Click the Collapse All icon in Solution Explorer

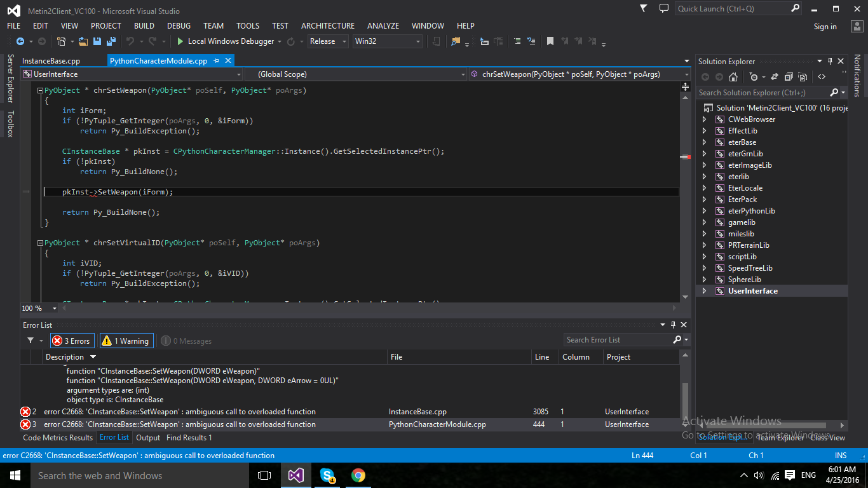pyautogui.click(x=789, y=77)
